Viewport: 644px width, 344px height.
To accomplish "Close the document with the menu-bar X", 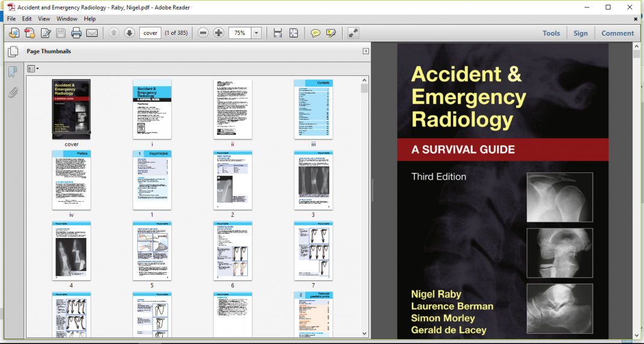I will (636, 19).
